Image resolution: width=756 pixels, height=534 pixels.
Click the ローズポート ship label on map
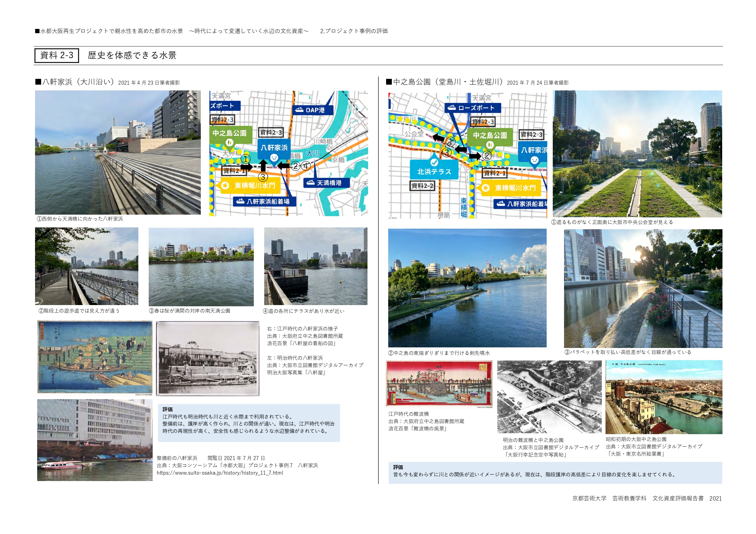click(473, 108)
